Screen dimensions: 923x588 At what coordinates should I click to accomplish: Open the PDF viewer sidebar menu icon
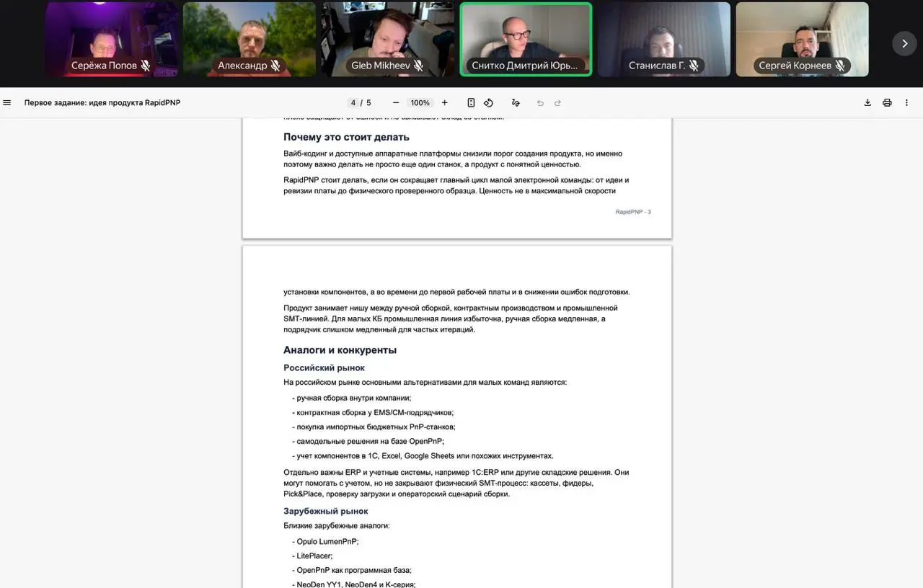pyautogui.click(x=7, y=103)
